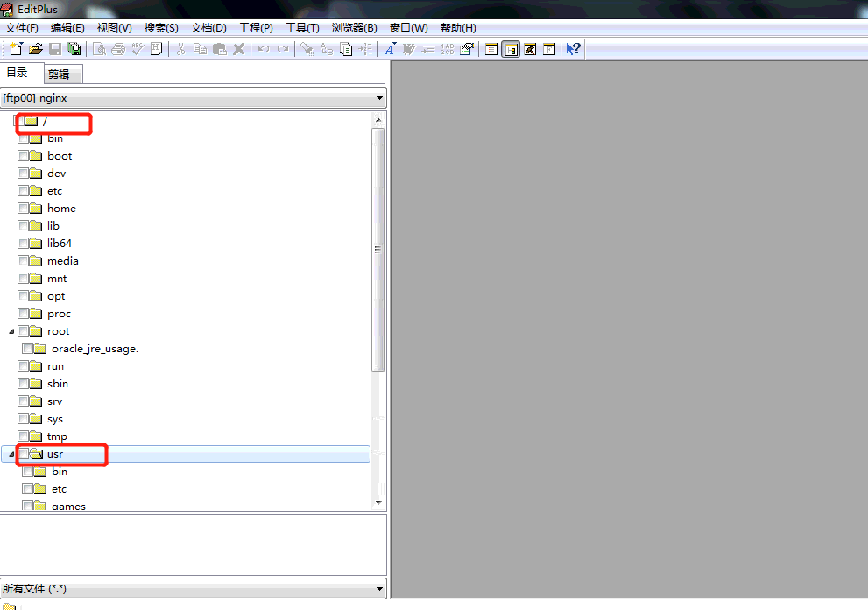Click the Find flashlight icon
Screen dimensions: 868x610
click(x=307, y=49)
